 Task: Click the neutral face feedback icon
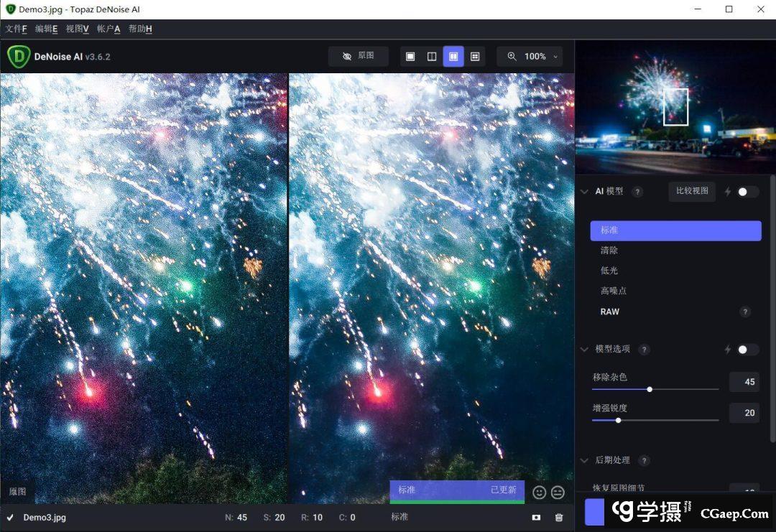(558, 493)
